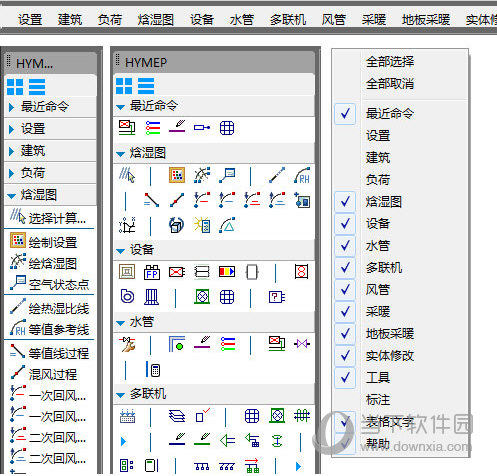Switch the HYMEP panel to list view
The width and height of the screenshot is (497, 476).
coord(146,86)
